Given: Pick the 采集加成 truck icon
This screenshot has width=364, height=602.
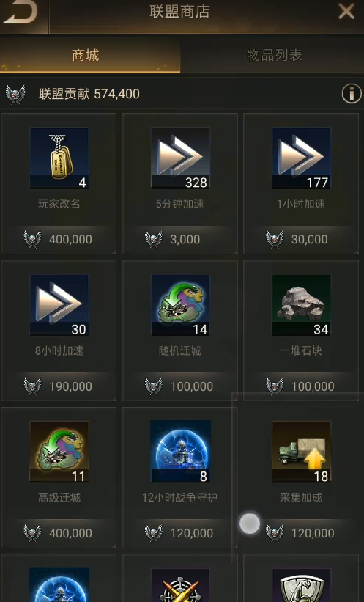Looking at the screenshot, I should click(302, 452).
